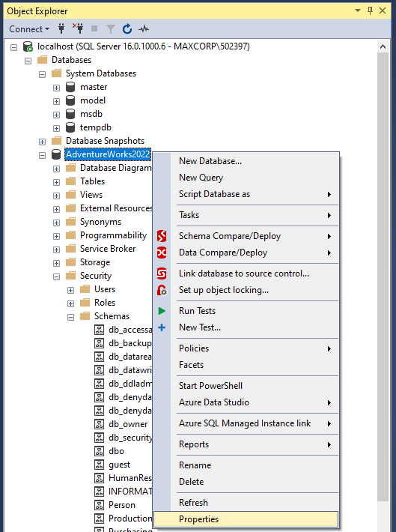Open the Object Explorer window position dropdown arrow
The image size is (396, 532).
pyautogui.click(x=358, y=10)
